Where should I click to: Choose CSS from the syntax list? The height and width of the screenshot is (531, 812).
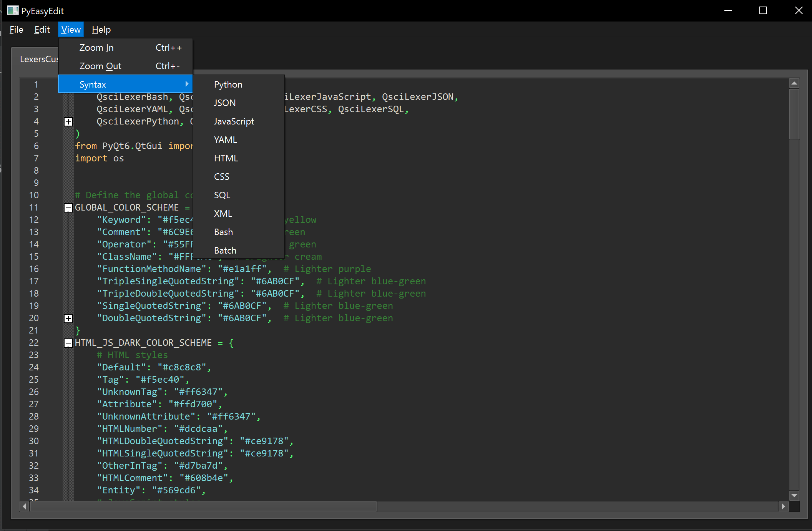(x=221, y=176)
